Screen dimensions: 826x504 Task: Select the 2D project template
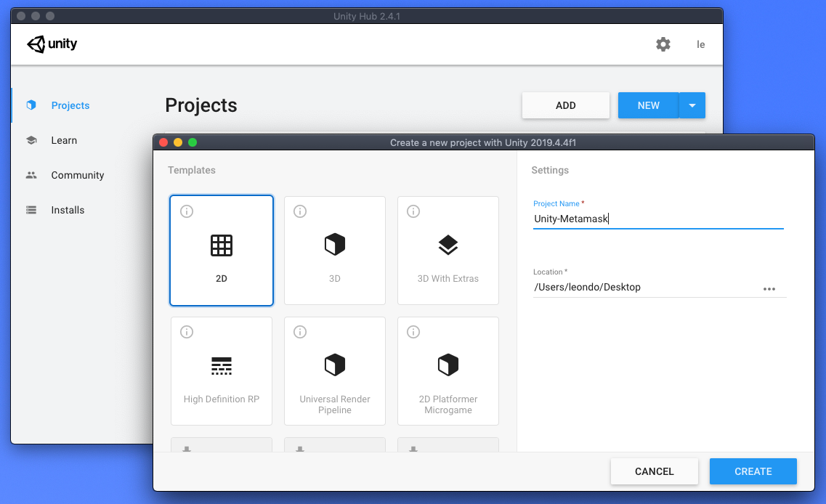221,250
